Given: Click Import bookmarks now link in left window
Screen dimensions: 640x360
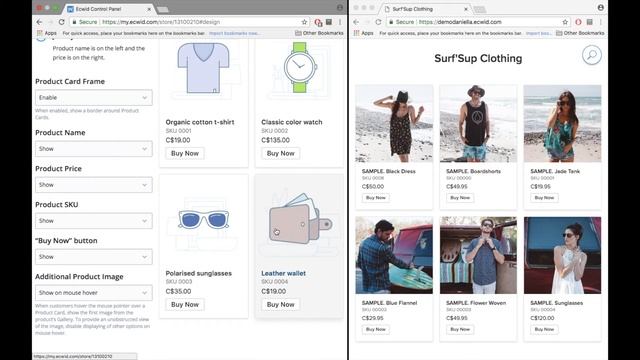Looking at the screenshot, I should pyautogui.click(x=233, y=33).
